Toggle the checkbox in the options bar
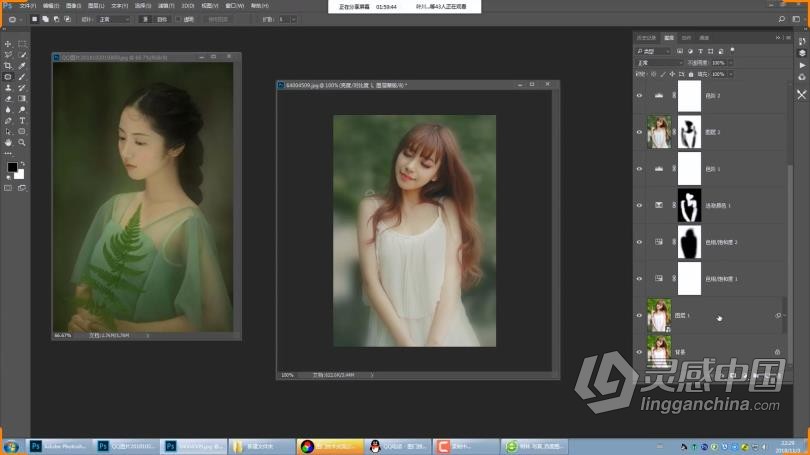 pyautogui.click(x=178, y=19)
